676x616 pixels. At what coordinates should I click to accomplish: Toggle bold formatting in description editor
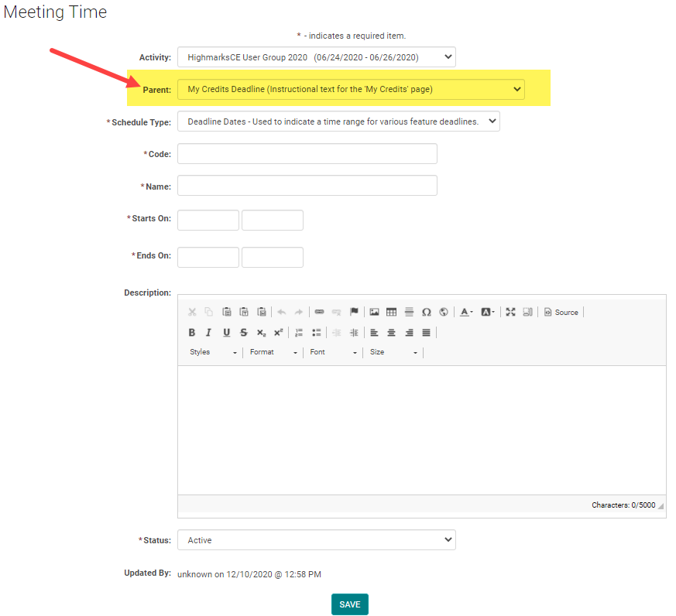click(192, 333)
